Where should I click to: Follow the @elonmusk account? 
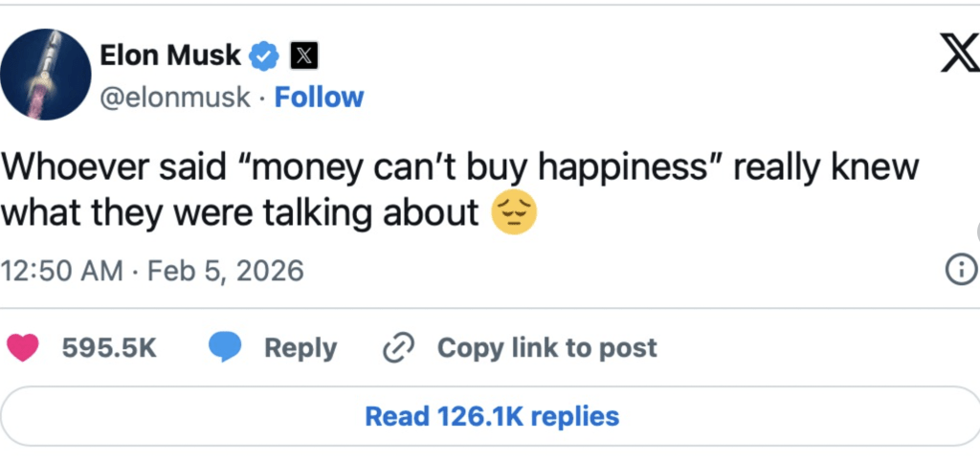[x=319, y=98]
